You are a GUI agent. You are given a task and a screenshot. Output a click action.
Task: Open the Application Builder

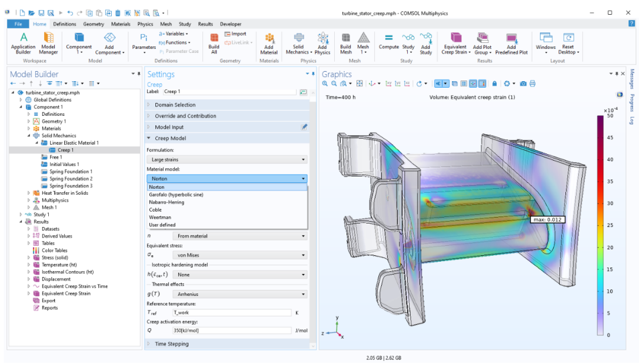[x=23, y=44]
